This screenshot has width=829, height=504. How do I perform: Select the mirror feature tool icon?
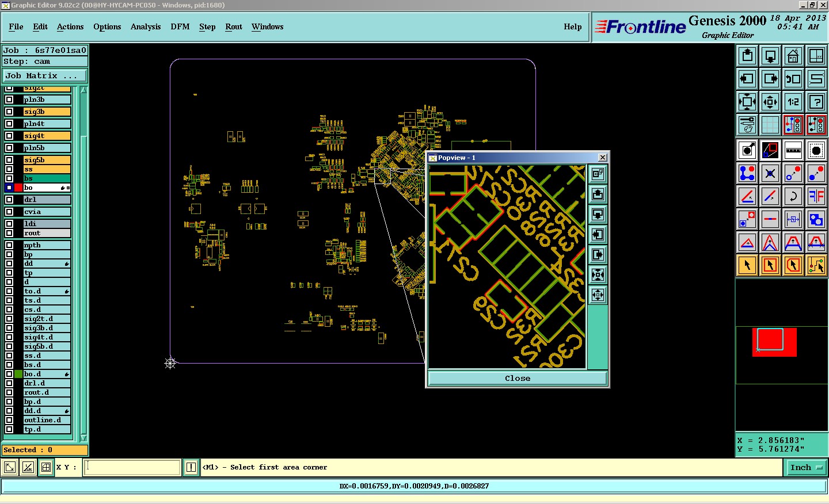816,196
